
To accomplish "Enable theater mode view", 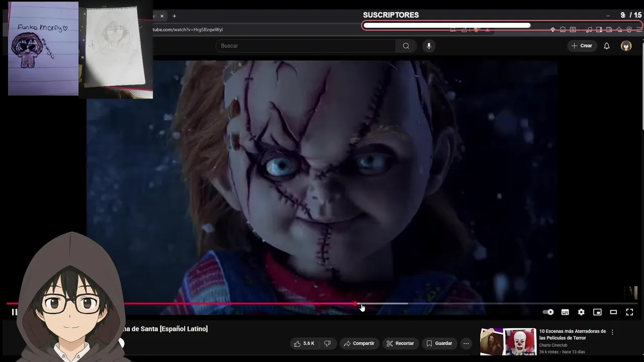I will coord(613,312).
